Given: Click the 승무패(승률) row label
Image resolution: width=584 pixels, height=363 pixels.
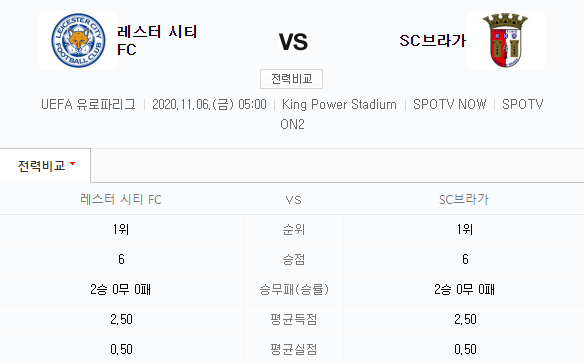Looking at the screenshot, I should [x=294, y=289].
